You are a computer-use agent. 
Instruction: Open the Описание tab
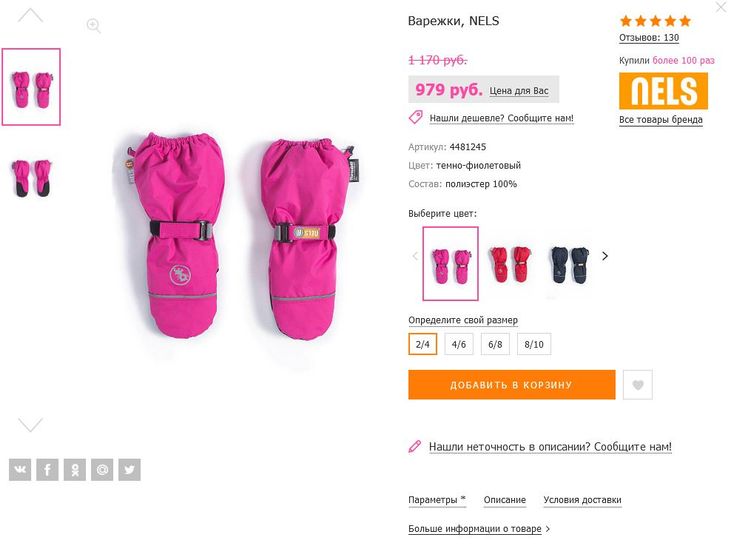[x=505, y=500]
